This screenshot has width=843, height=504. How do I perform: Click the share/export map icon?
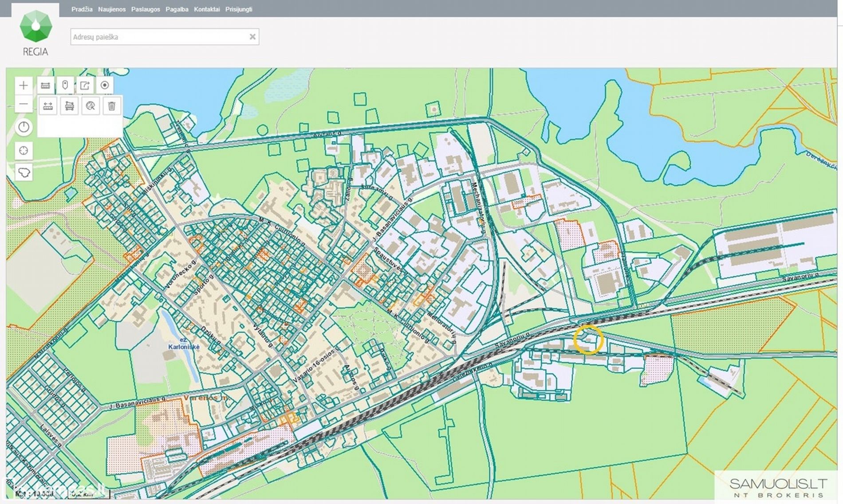pyautogui.click(x=85, y=85)
